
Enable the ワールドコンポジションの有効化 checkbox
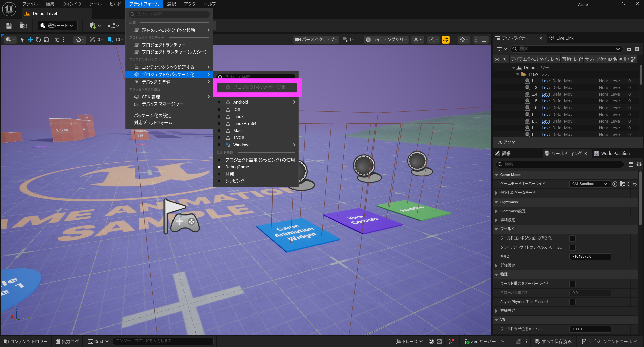point(573,238)
